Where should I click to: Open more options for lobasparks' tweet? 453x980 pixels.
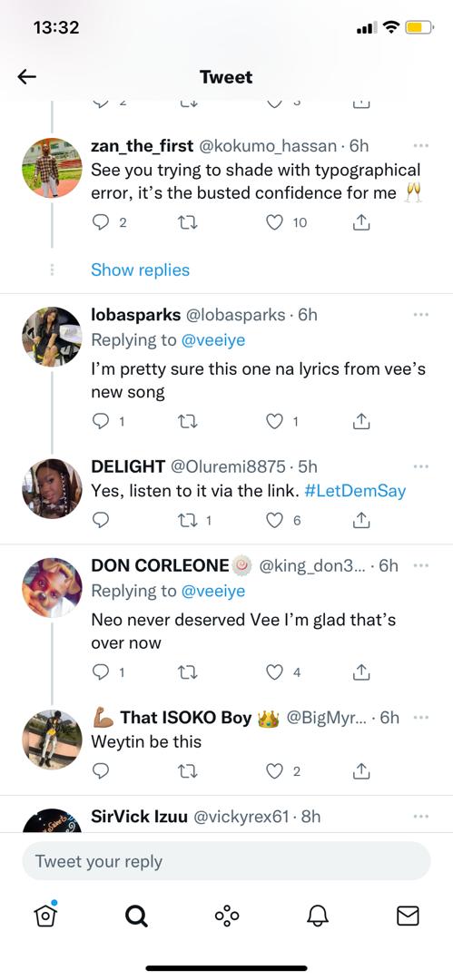(421, 314)
